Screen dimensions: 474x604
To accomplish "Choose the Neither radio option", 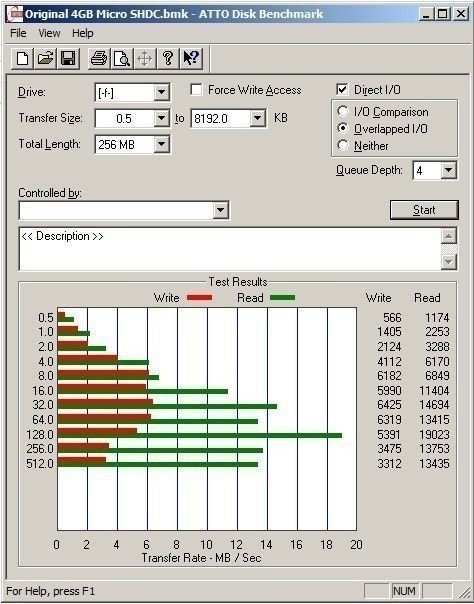I will [x=343, y=145].
